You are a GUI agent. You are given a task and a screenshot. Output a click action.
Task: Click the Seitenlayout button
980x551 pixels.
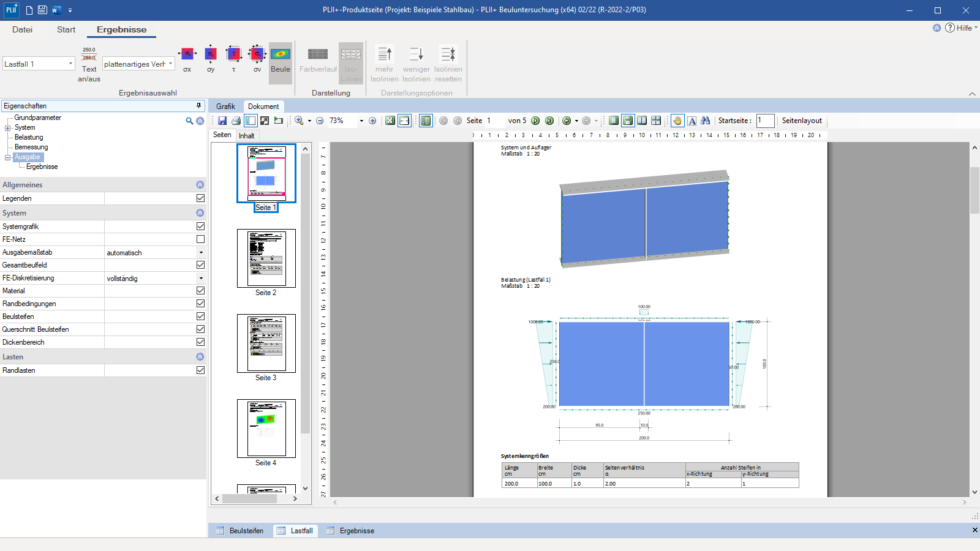tap(802, 121)
